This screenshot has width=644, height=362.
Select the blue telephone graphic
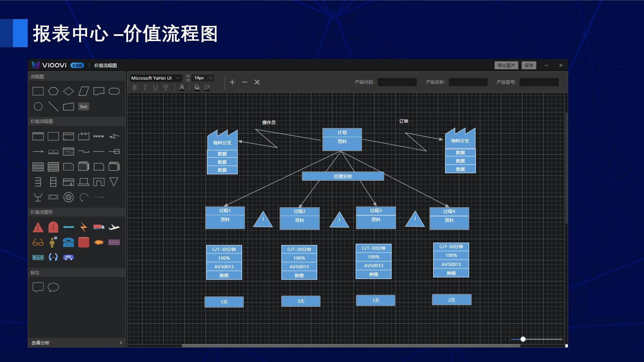(68, 242)
